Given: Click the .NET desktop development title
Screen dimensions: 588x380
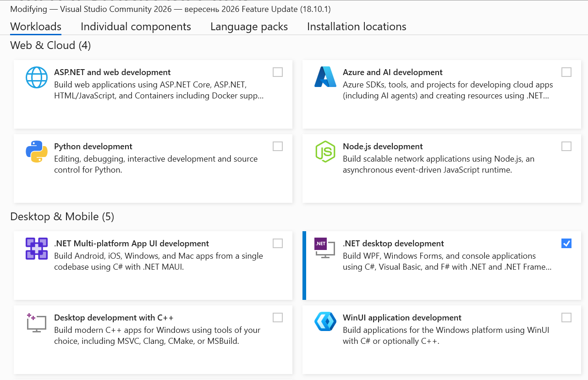Looking at the screenshot, I should pos(393,244).
